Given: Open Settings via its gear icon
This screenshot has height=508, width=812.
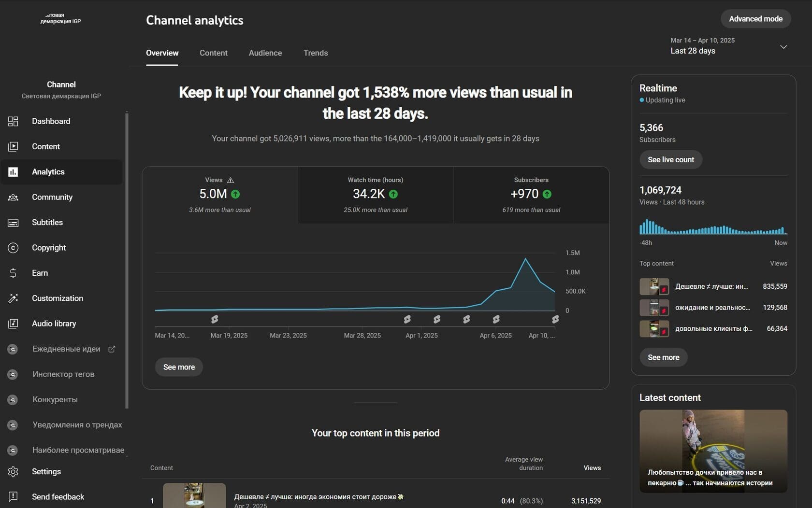Looking at the screenshot, I should click(13, 472).
